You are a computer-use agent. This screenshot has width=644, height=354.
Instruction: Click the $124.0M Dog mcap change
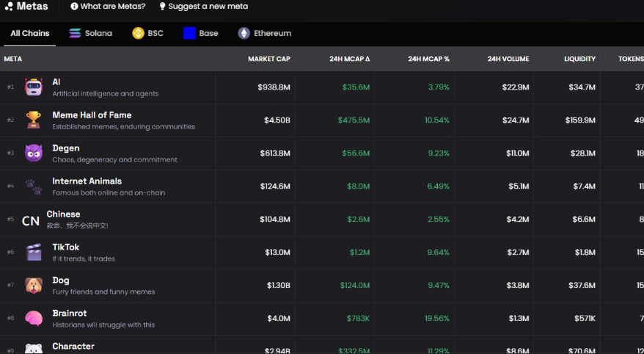click(x=355, y=286)
